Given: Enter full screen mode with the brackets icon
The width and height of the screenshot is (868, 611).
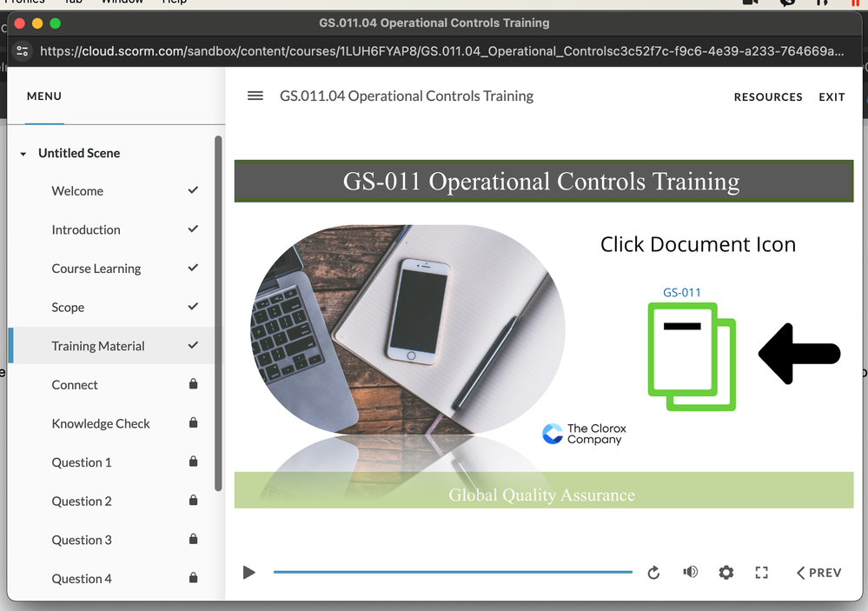Looking at the screenshot, I should coord(762,572).
